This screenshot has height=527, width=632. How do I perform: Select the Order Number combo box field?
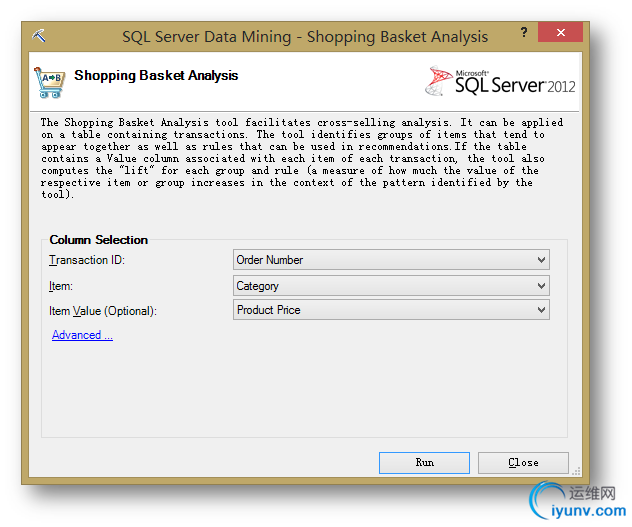pos(391,260)
